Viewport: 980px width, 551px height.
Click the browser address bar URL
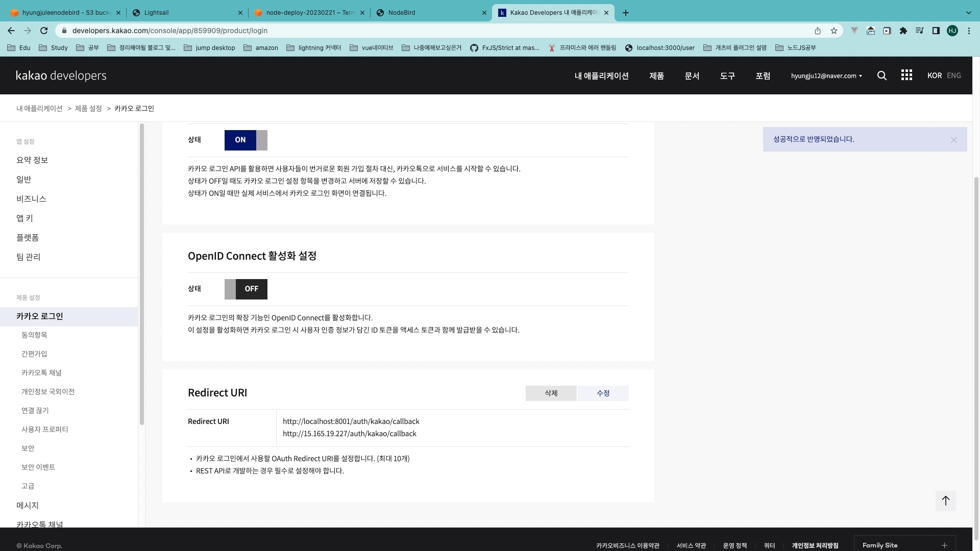(170, 31)
